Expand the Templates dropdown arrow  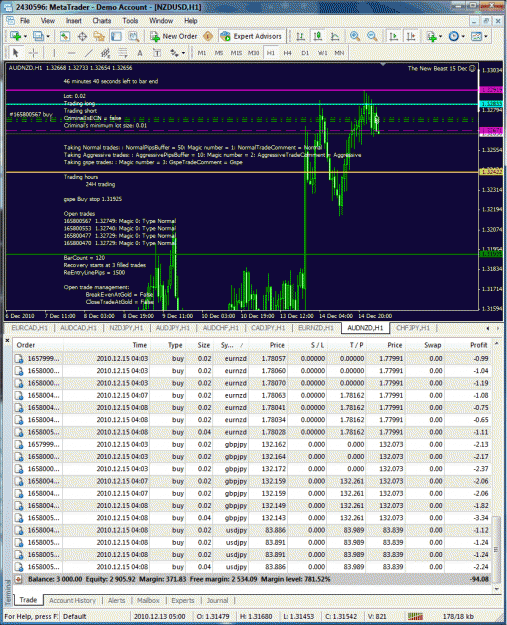(x=486, y=37)
